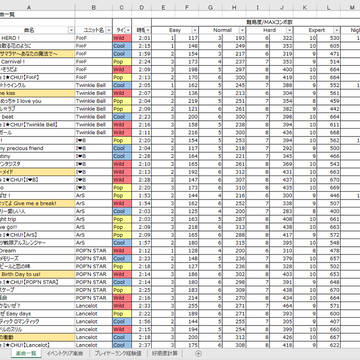The image size is (360, 360).
Task: Select the 'Give me a break!' song cell
Action: click(37, 203)
